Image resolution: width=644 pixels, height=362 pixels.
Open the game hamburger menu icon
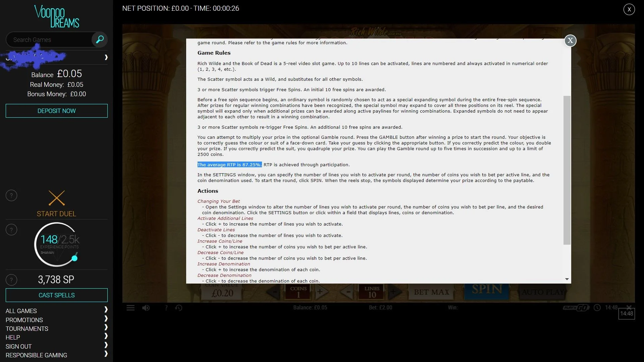130,308
